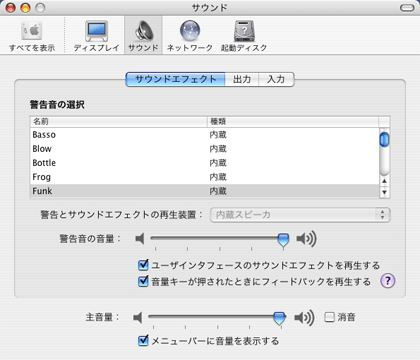Viewport: 420px width, 360px height.
Task: Click the toolbar toggle pill button in title bar
Action: [x=407, y=8]
